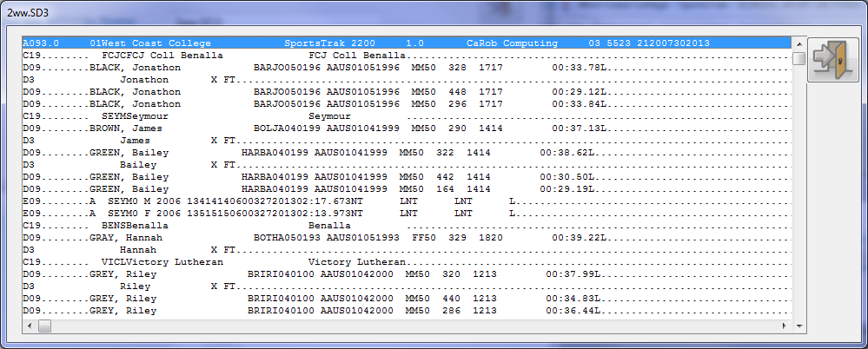Select the C19 SEYMSeymour row

pyautogui.click(x=407, y=116)
